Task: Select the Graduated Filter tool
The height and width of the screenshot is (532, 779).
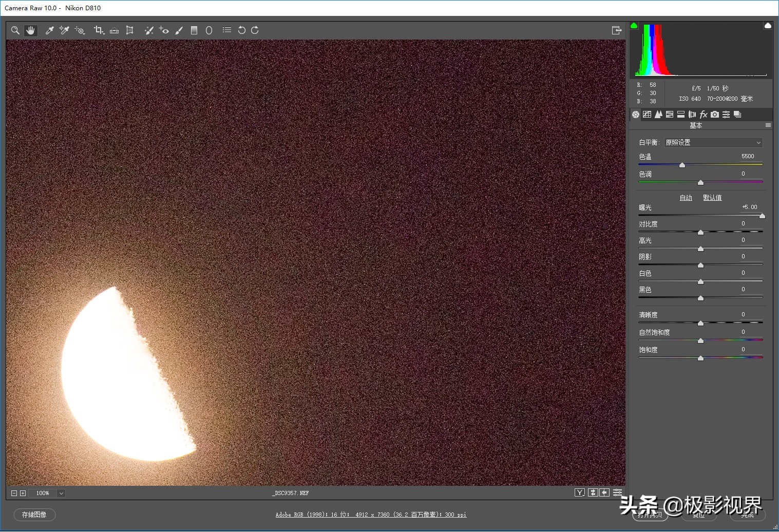Action: pos(194,31)
